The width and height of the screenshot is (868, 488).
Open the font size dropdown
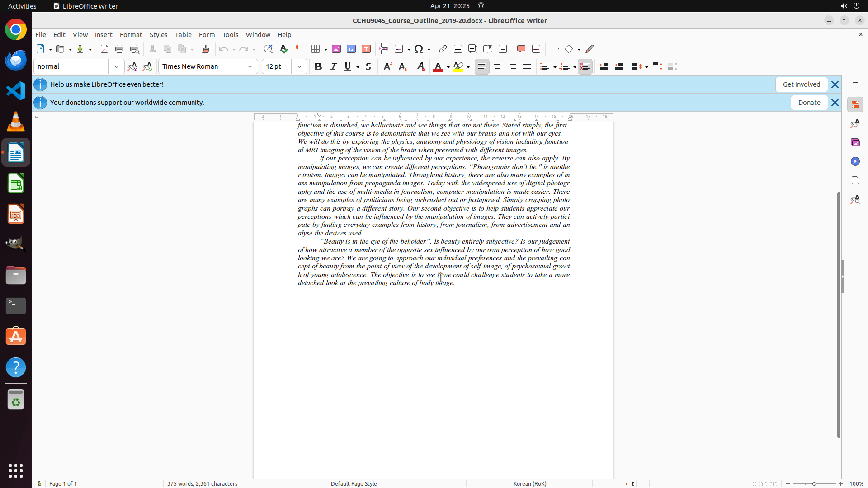(299, 66)
